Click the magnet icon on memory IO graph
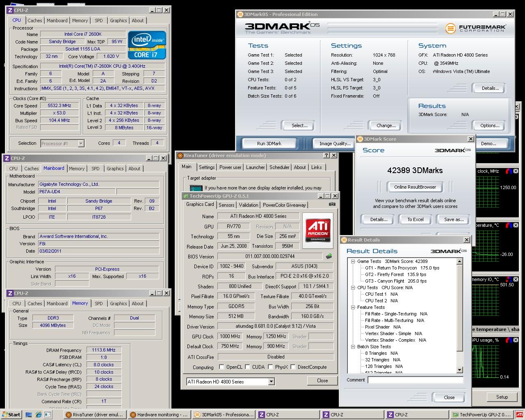525x420 pixels. click(x=509, y=279)
